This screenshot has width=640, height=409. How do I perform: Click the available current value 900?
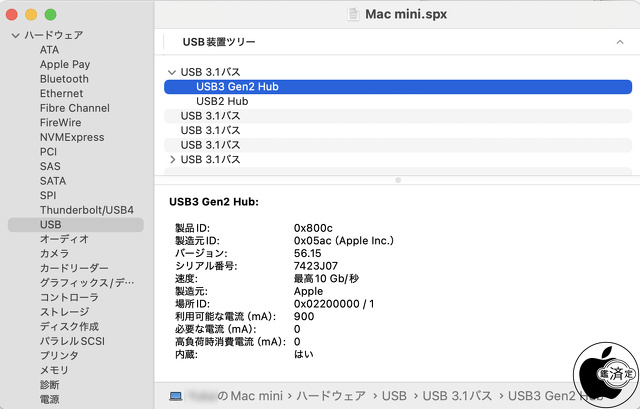click(x=304, y=317)
